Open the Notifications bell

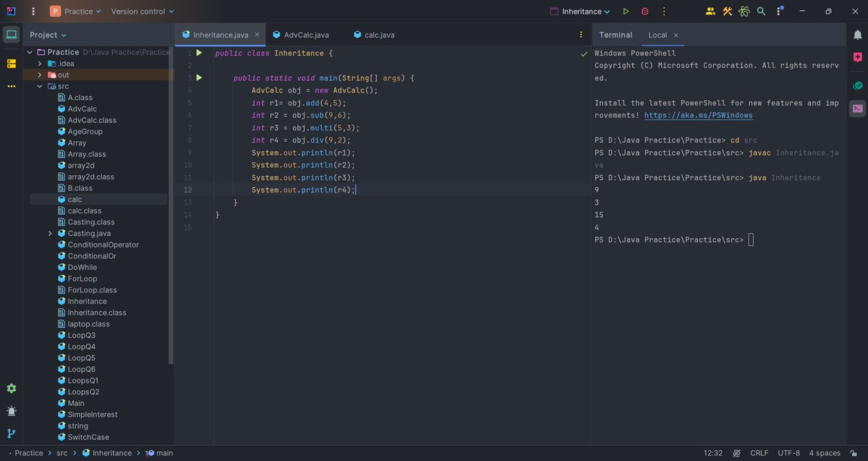[x=857, y=35]
